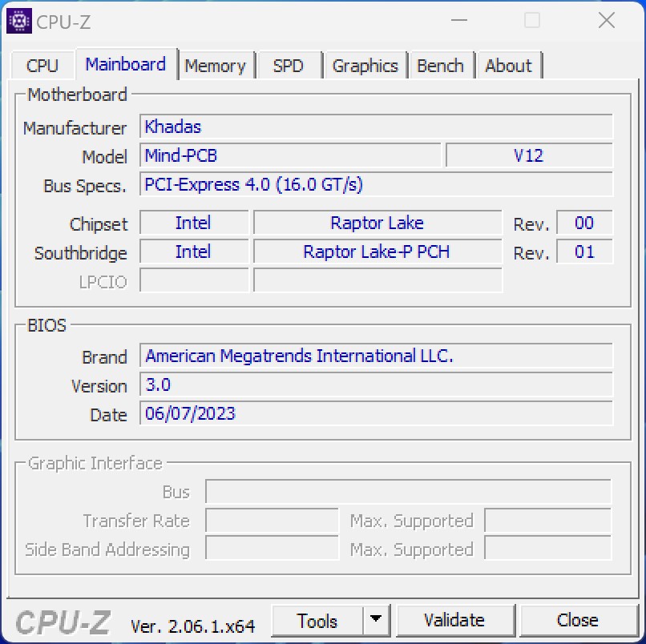Click the Southbridge Rev. 01 value
This screenshot has width=646, height=644.
[x=584, y=252]
